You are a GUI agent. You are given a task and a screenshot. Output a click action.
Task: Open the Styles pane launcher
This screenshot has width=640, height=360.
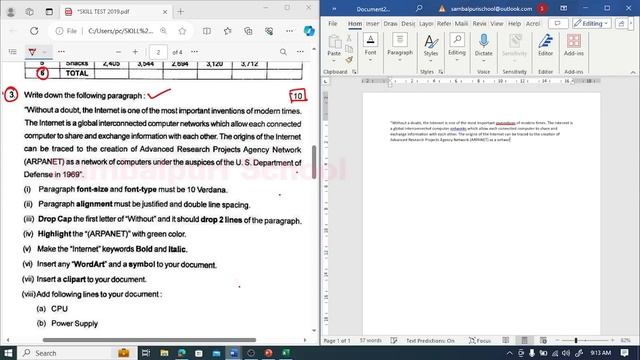tap(441, 72)
